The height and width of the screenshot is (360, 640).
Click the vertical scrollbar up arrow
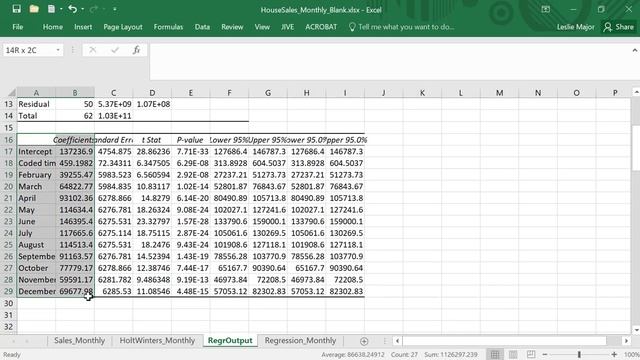(636, 92)
